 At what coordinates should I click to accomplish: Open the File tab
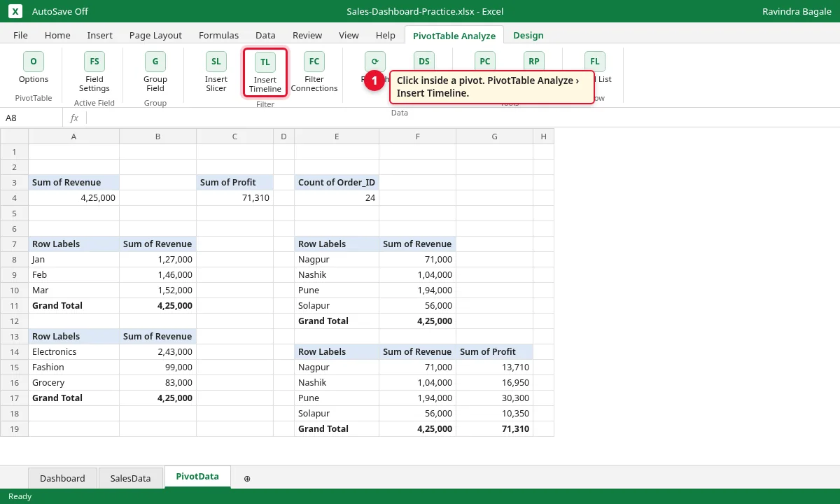[x=20, y=35]
